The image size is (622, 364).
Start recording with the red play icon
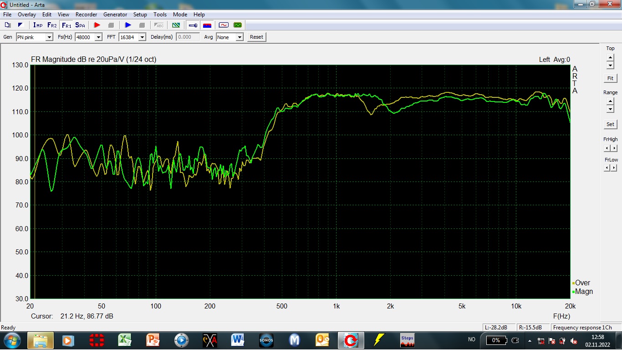(x=97, y=25)
